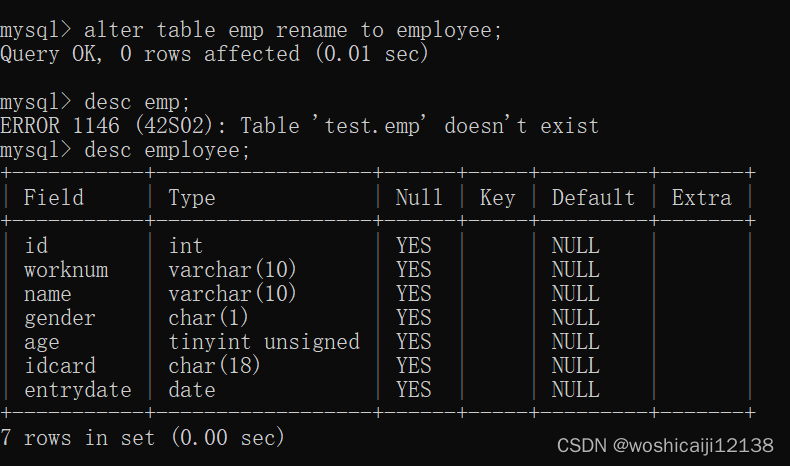Click the 'desc emp;' command text
Screen dimensions: 790x466
[137, 103]
